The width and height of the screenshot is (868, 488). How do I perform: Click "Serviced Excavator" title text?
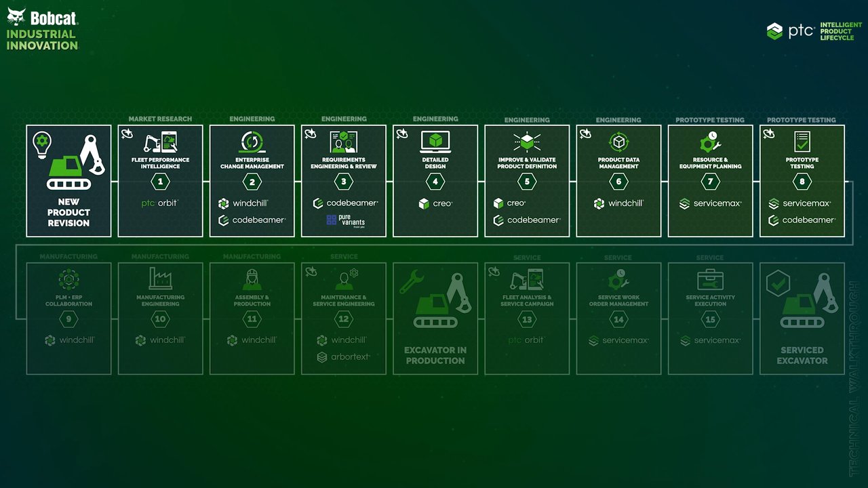[x=802, y=355]
